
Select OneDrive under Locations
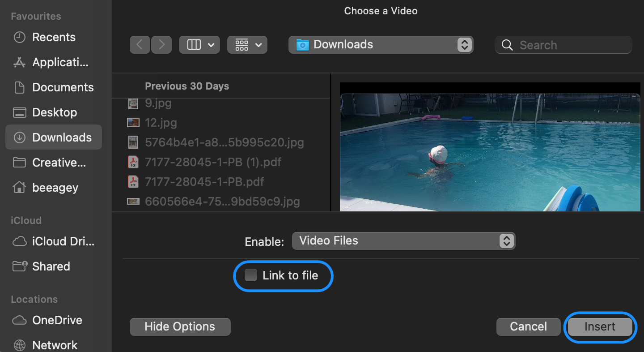coord(57,320)
